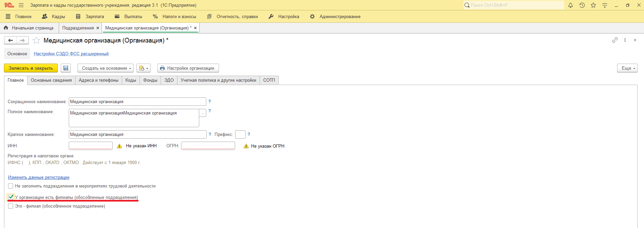Viewport: 644px width, 228px height.
Task: Get link to the object chain icon
Action: point(615,40)
